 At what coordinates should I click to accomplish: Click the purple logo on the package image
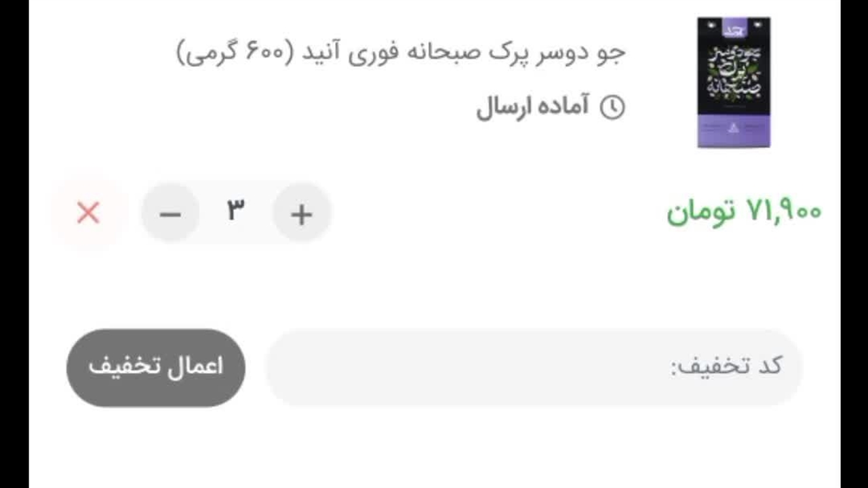tap(734, 28)
